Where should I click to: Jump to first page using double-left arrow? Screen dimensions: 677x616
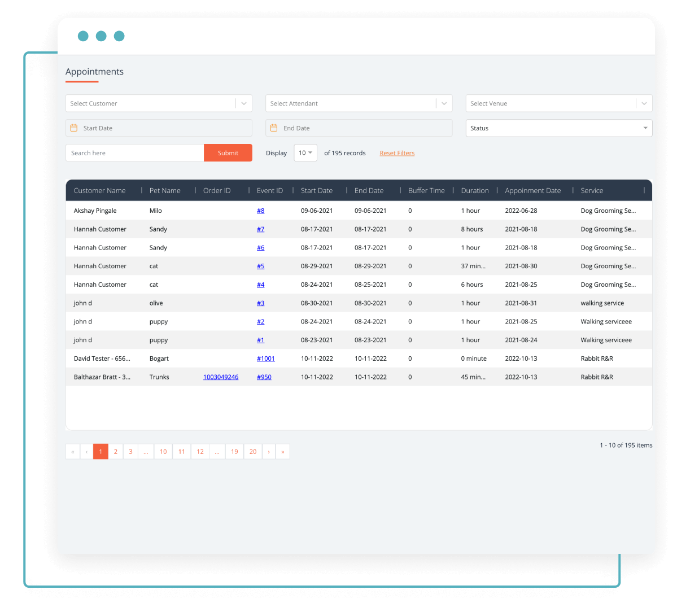click(72, 451)
